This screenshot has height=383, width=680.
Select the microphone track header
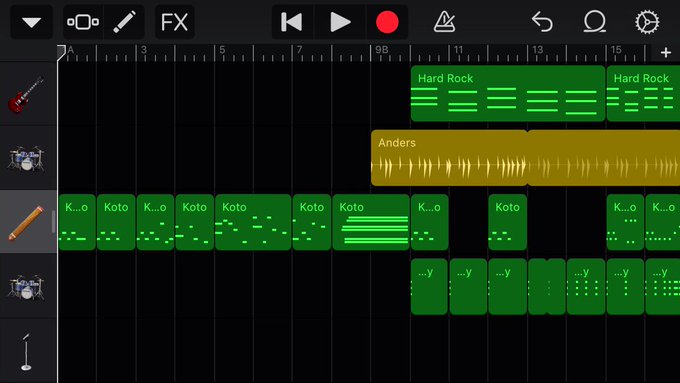[28, 351]
